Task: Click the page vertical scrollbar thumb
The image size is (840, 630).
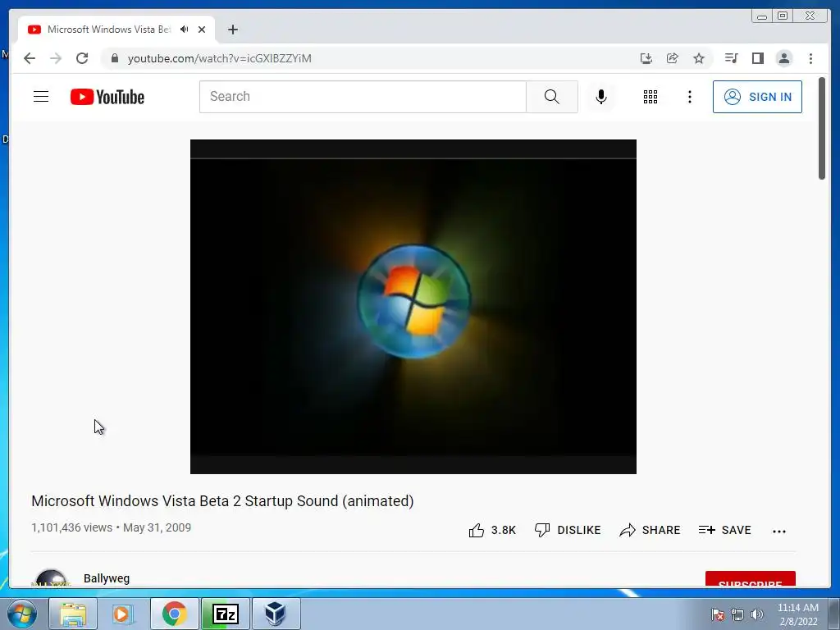Action: point(822,129)
